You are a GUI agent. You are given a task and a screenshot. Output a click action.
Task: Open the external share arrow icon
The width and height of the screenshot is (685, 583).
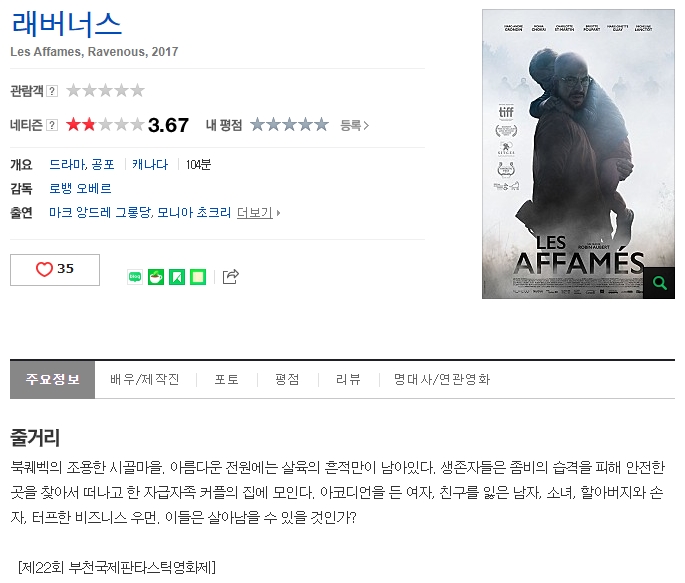[x=231, y=276]
